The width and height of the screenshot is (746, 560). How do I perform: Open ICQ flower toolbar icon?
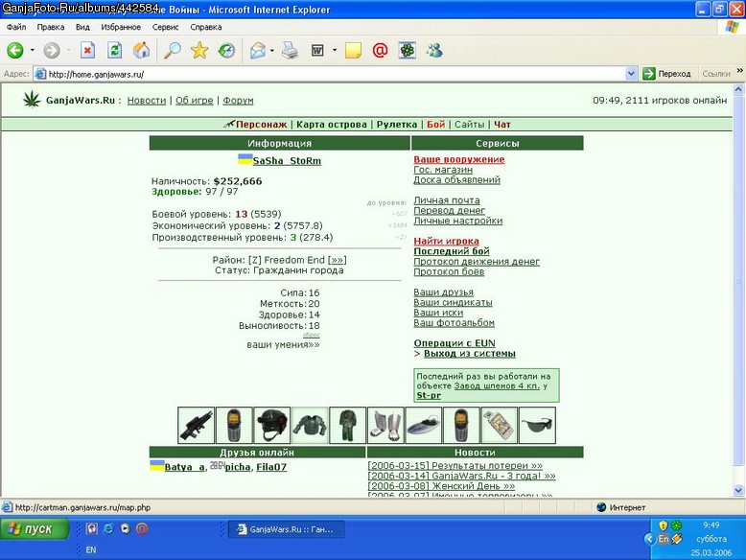[408, 51]
